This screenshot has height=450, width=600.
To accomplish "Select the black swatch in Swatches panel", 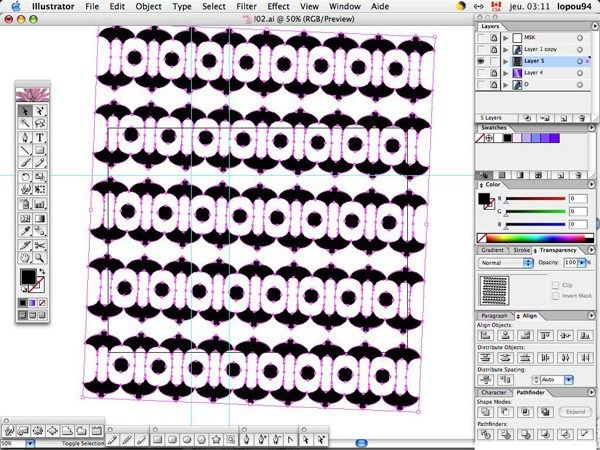I will click(507, 138).
